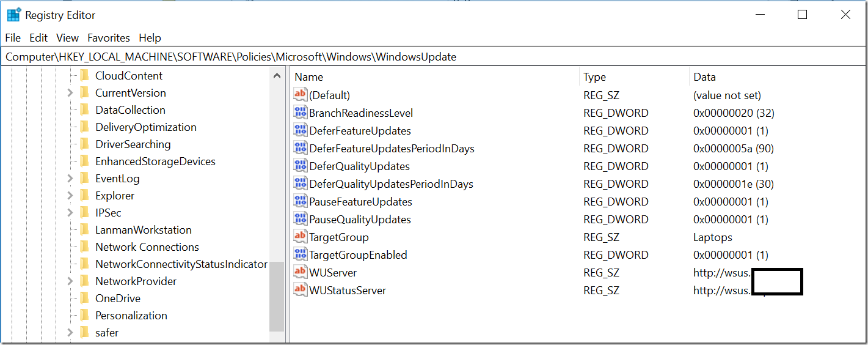
Task: Select the BranchReadinessLevel value name
Action: [x=361, y=113]
